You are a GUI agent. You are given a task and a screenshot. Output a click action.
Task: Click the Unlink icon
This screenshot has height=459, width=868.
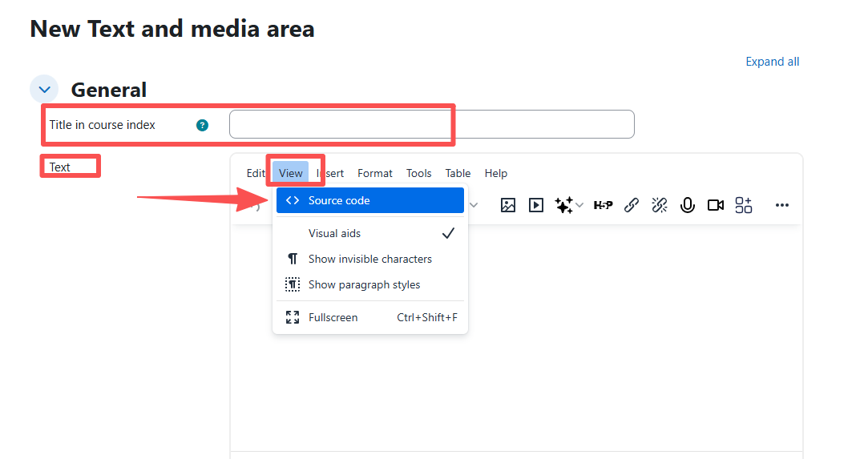pyautogui.click(x=660, y=205)
